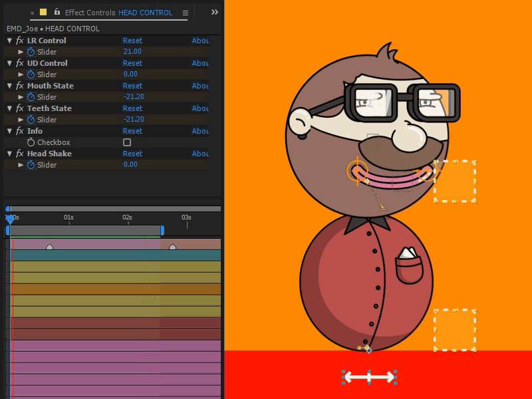Screen dimensions: 532x399
Task: Click the yellow composition color square in the tab
Action: [43, 12]
